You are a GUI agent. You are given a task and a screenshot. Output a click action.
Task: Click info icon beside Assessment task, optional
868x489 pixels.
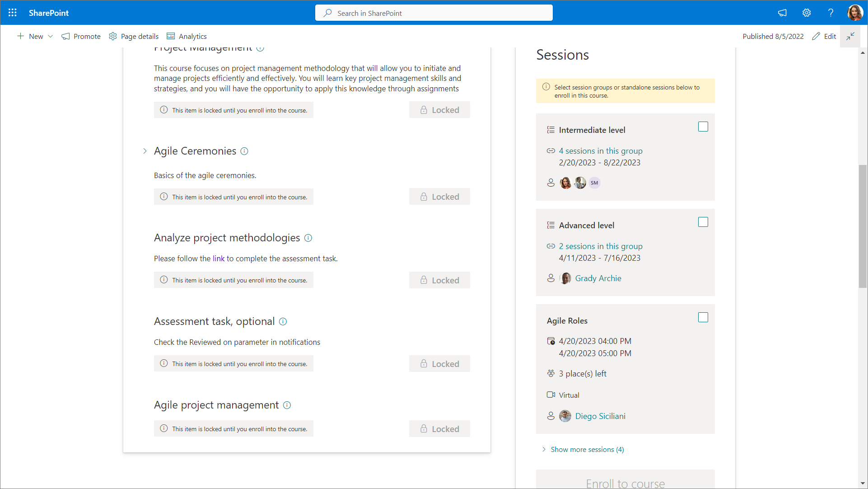pyautogui.click(x=283, y=322)
